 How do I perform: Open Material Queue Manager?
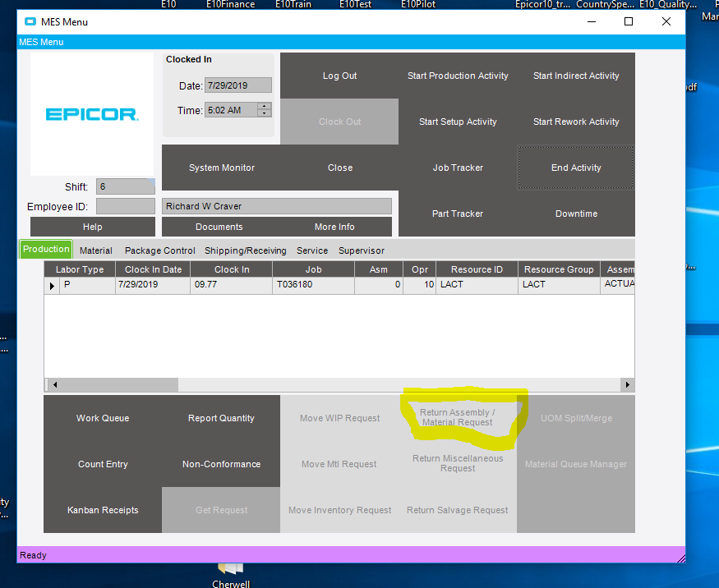pyautogui.click(x=576, y=464)
